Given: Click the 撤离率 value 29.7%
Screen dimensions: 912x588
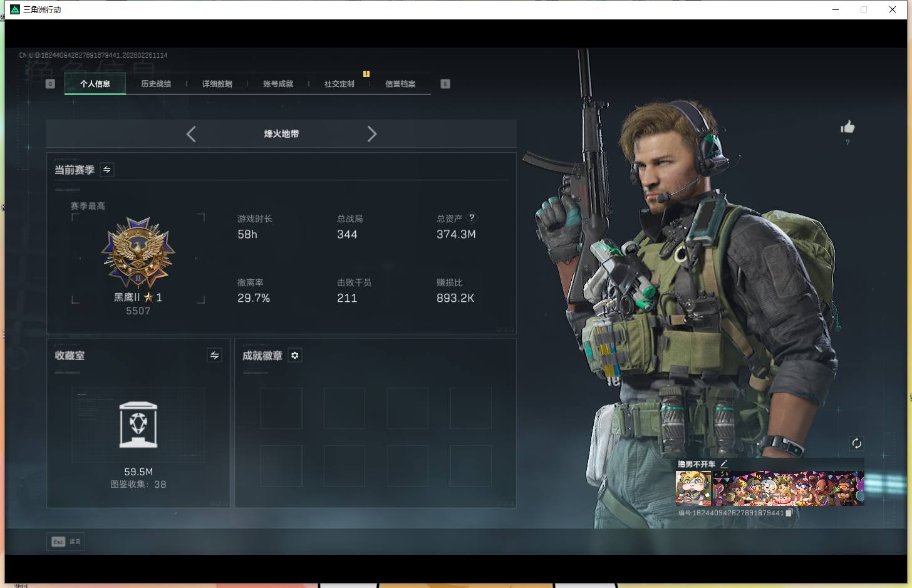Looking at the screenshot, I should point(254,298).
